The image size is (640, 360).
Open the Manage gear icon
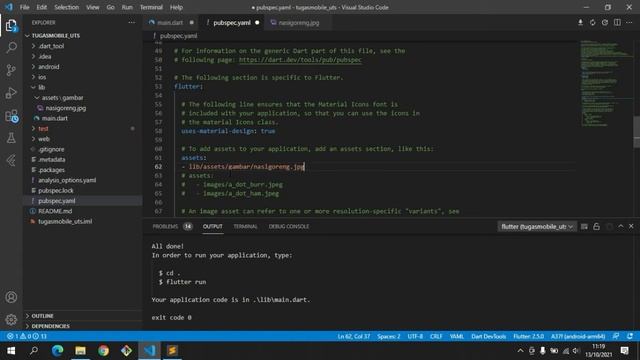11,319
